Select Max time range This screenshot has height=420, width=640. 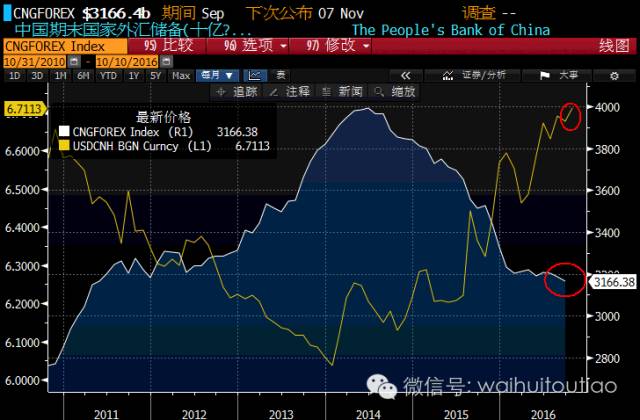[x=181, y=76]
